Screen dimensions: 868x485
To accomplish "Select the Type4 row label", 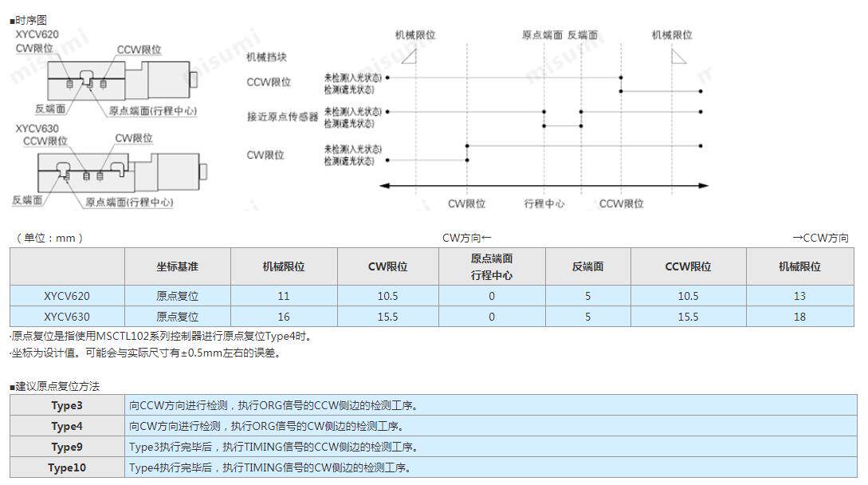I will pyautogui.click(x=67, y=426).
